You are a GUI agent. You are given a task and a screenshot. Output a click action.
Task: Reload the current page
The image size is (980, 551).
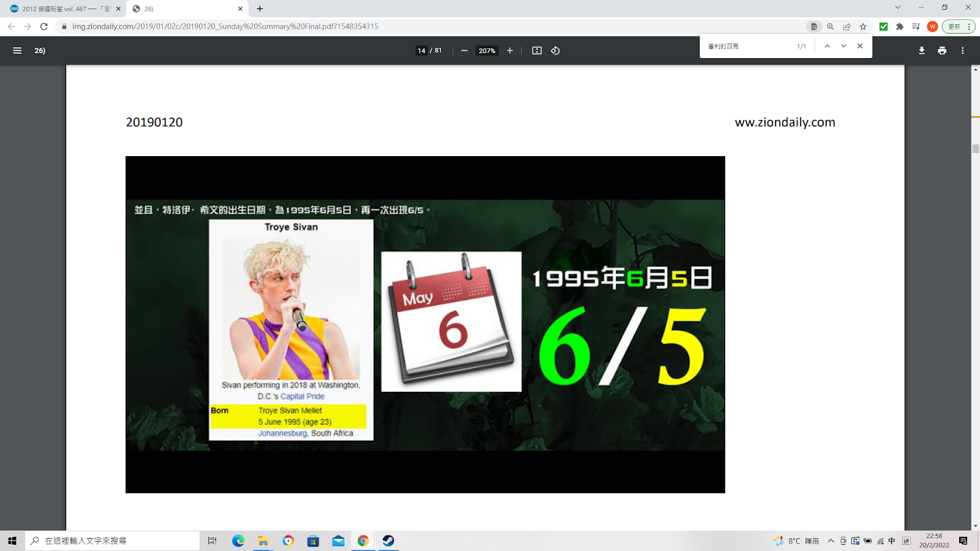pos(44,26)
